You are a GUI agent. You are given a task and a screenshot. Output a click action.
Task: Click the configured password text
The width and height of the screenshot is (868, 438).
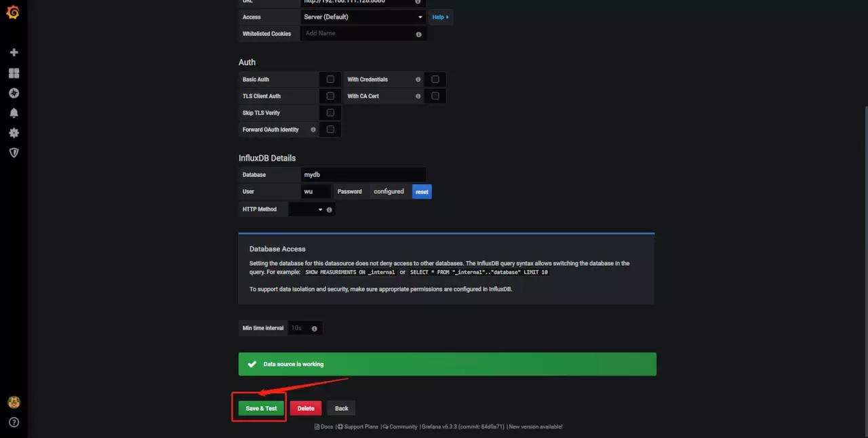(389, 192)
